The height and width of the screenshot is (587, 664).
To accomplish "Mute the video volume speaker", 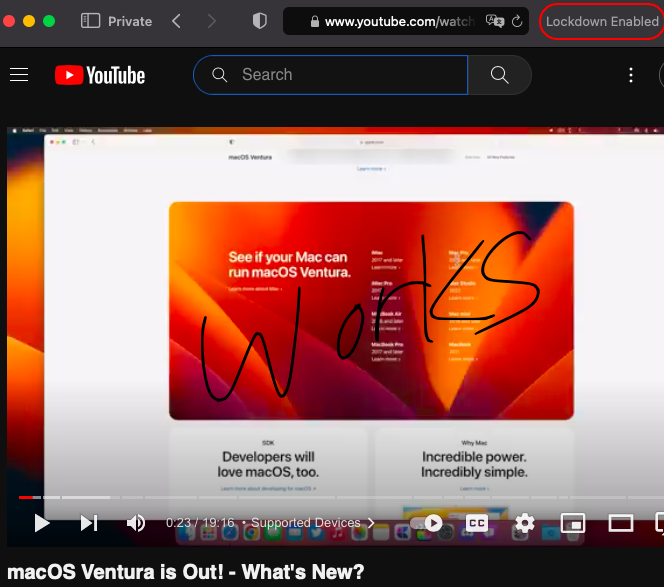I will click(136, 523).
